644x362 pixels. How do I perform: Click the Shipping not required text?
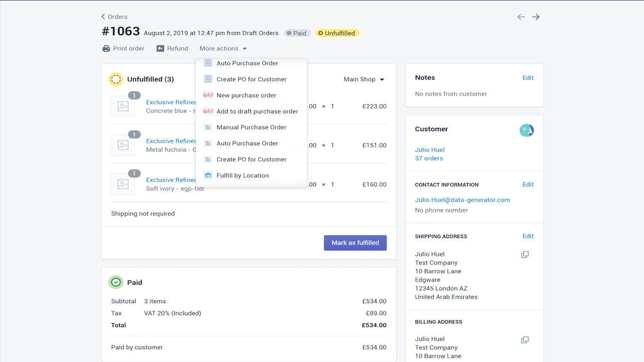click(x=143, y=214)
